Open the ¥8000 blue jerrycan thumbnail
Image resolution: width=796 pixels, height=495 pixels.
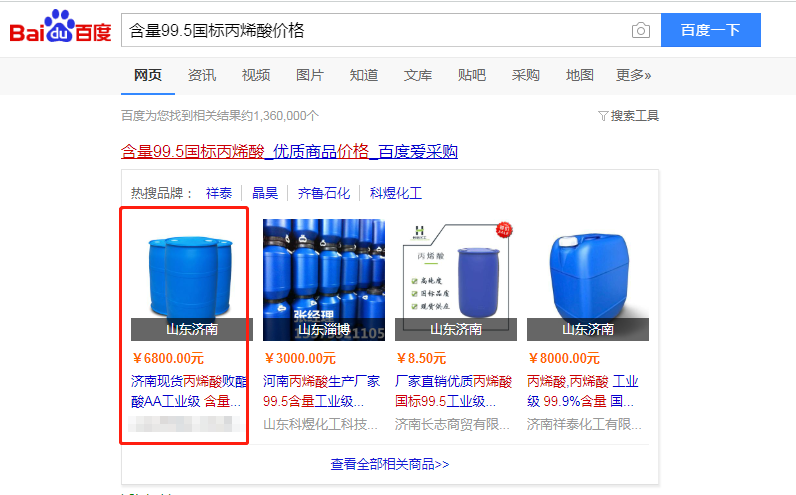pyautogui.click(x=588, y=280)
